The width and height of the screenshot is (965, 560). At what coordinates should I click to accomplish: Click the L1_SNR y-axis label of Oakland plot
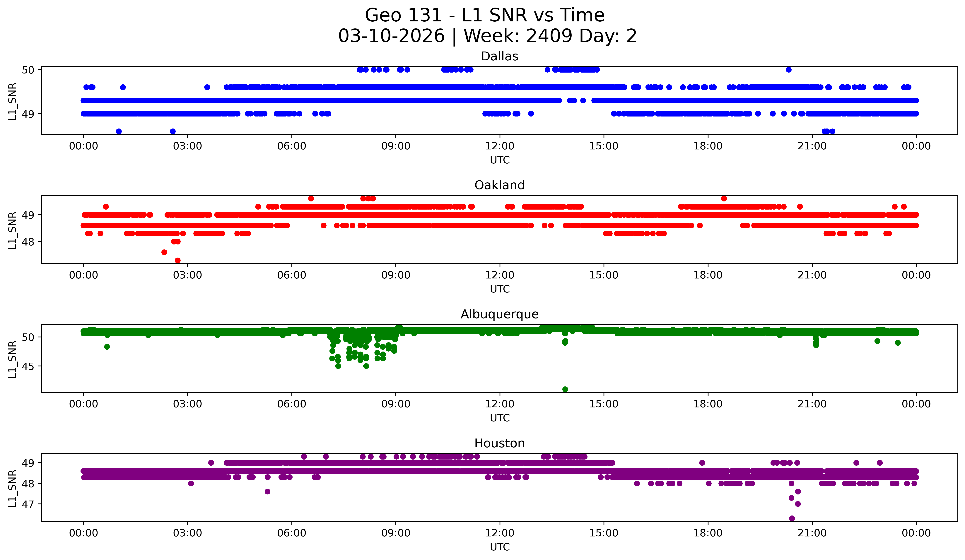(x=12, y=230)
